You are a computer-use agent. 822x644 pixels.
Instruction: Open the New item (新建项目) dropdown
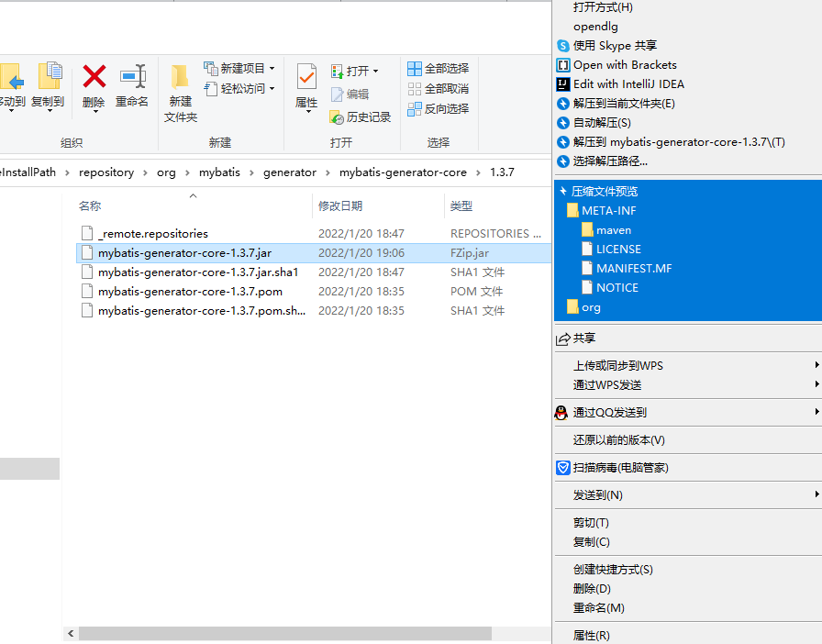coord(239,68)
